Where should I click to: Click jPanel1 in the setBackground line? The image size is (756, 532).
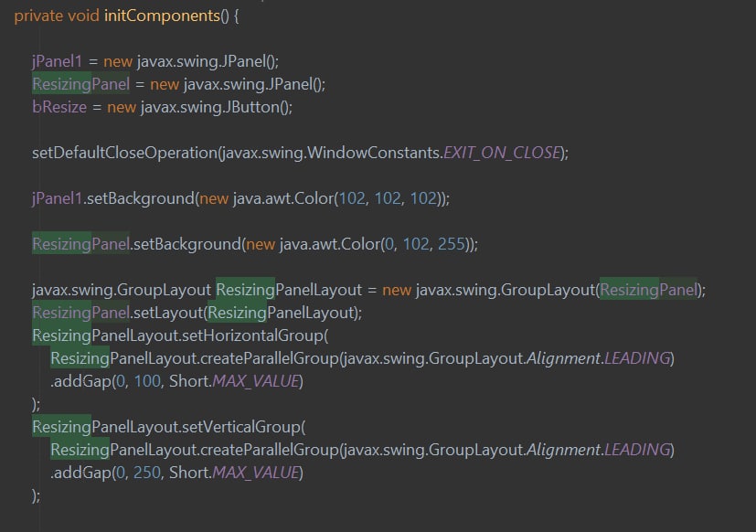click(58, 198)
